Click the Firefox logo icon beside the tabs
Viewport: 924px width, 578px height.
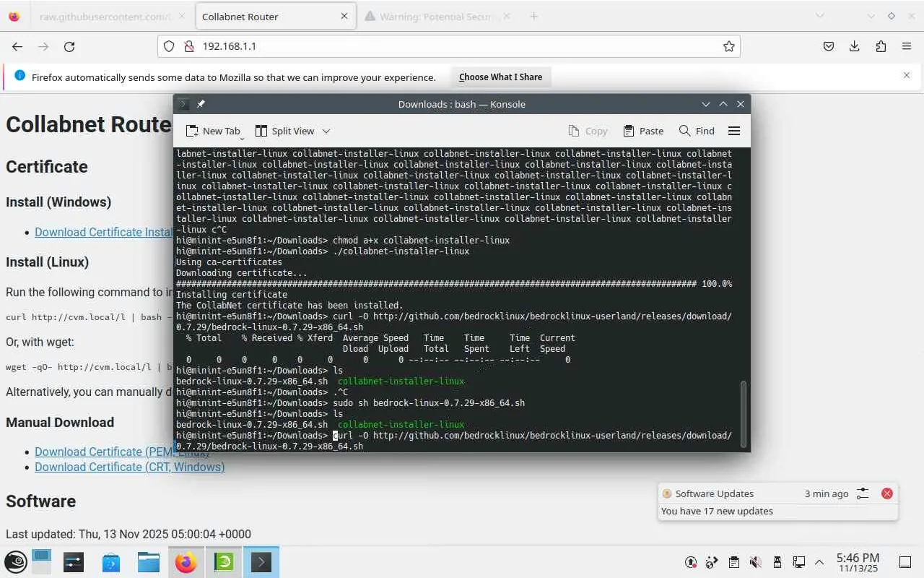(14, 16)
